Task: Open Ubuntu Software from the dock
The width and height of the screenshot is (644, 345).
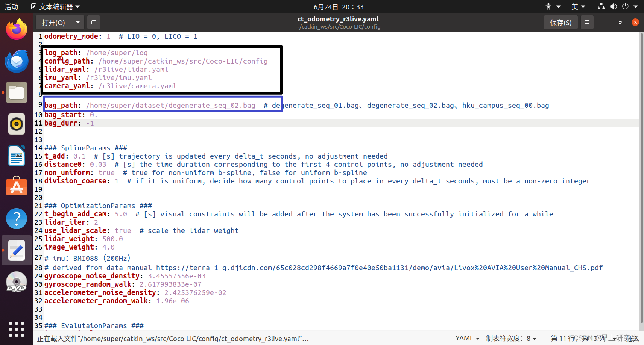Action: pyautogui.click(x=16, y=187)
